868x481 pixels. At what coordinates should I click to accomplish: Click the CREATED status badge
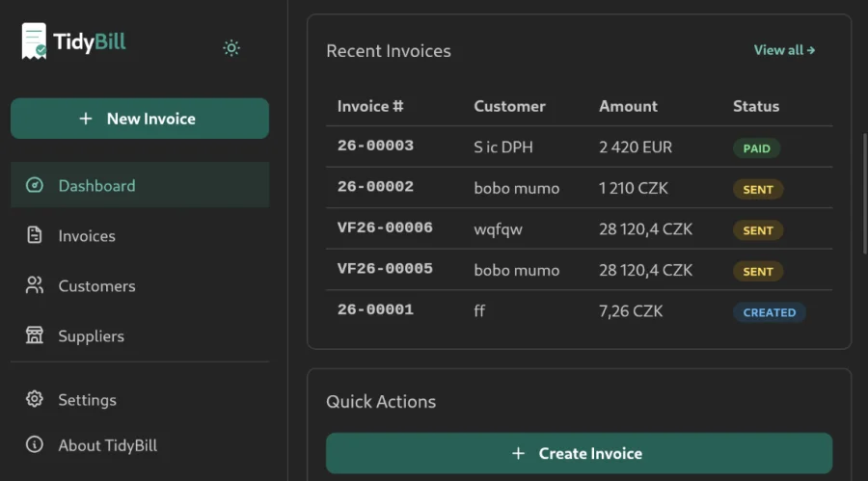coord(770,312)
